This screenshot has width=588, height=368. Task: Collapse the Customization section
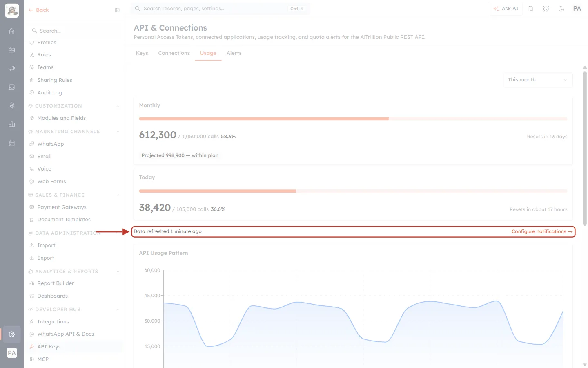(118, 106)
